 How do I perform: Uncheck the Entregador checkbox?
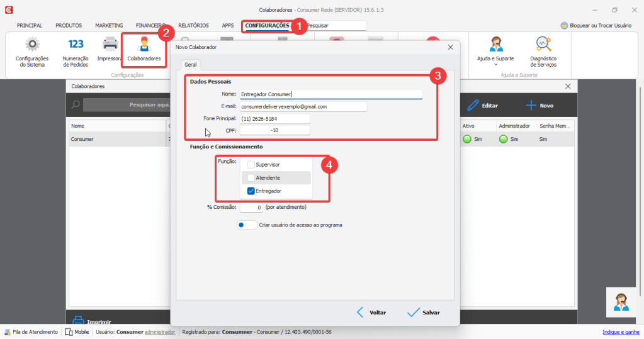pos(251,191)
